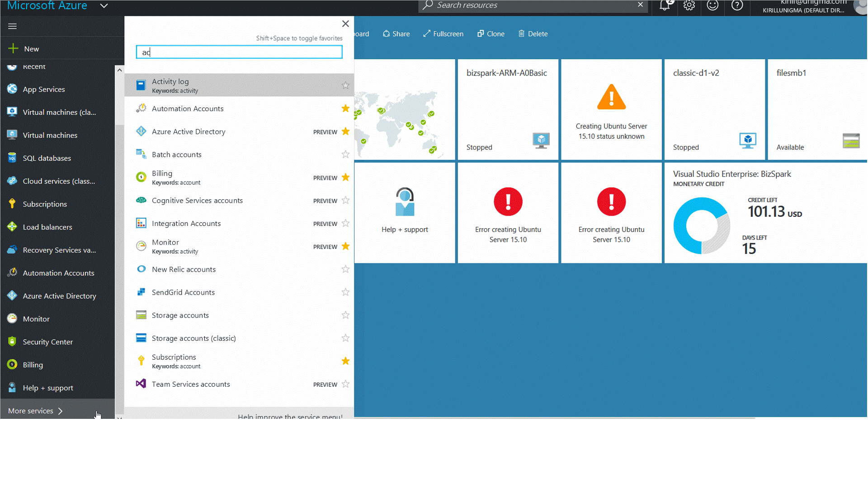Expand the Microsoft Azure dropdown chevron
Viewport: 868px width, 488px height.
click(x=104, y=6)
